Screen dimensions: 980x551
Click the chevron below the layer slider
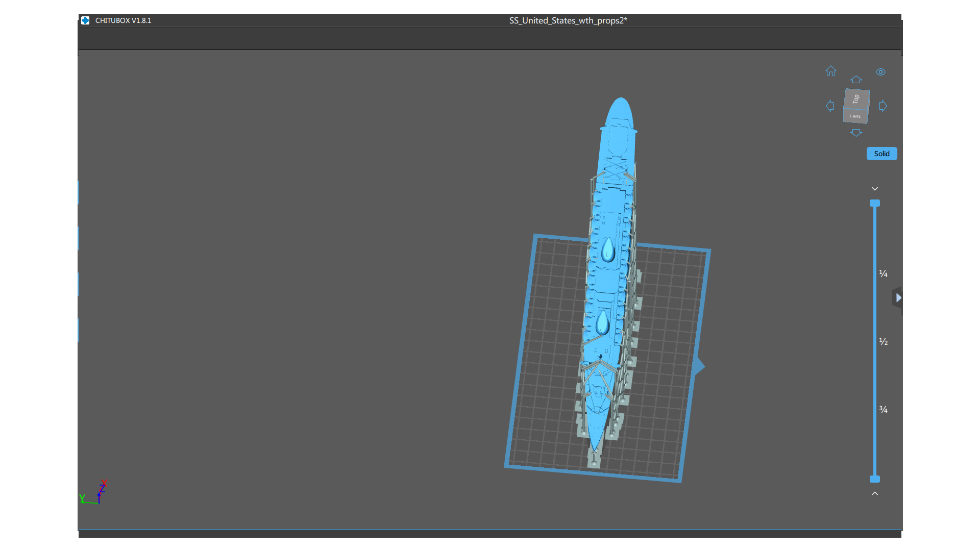(x=875, y=493)
